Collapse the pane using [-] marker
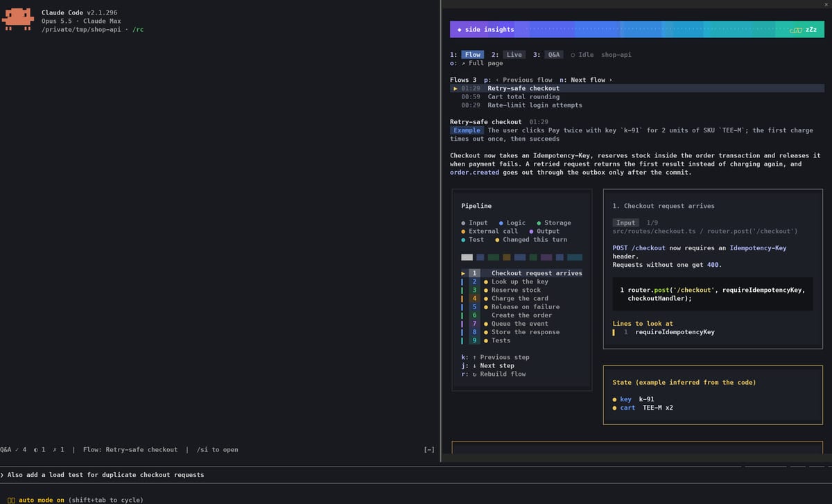Screen dimensions: 832x504 (x=429, y=450)
